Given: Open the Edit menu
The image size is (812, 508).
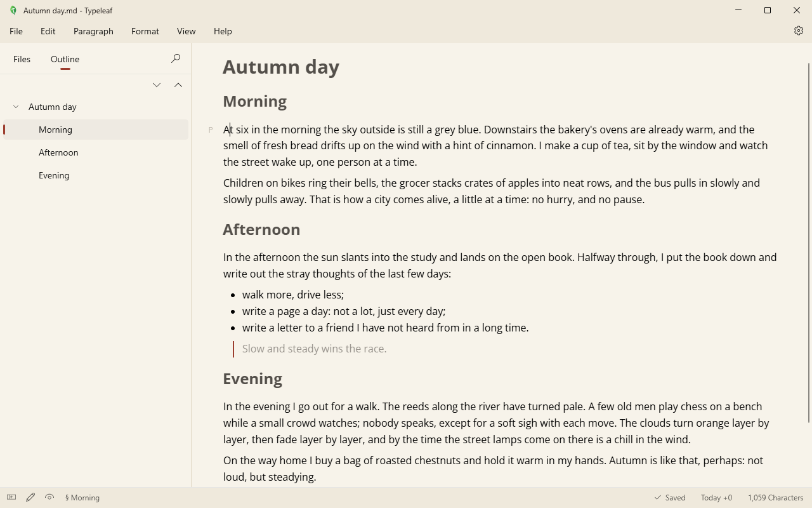Looking at the screenshot, I should click(48, 31).
